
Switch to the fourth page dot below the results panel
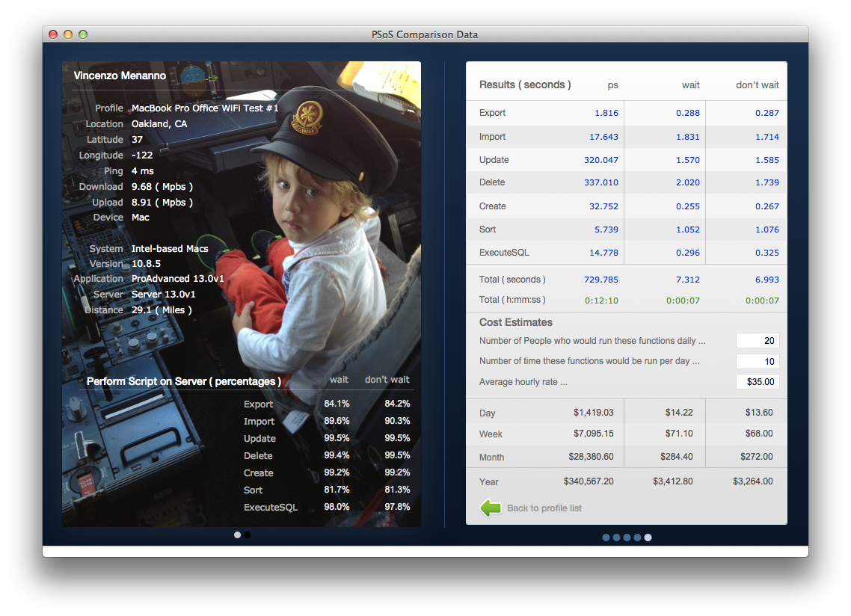(637, 538)
